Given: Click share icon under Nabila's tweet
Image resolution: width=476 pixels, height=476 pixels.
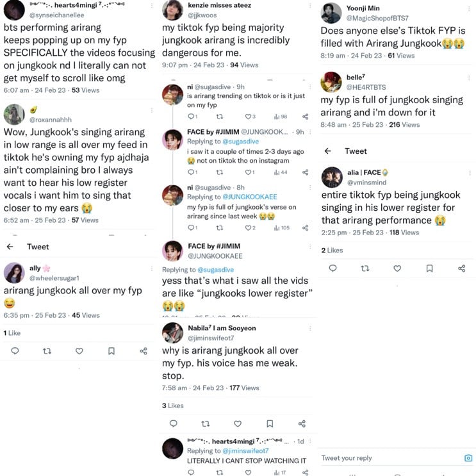Looking at the screenshot, I should [302, 423].
